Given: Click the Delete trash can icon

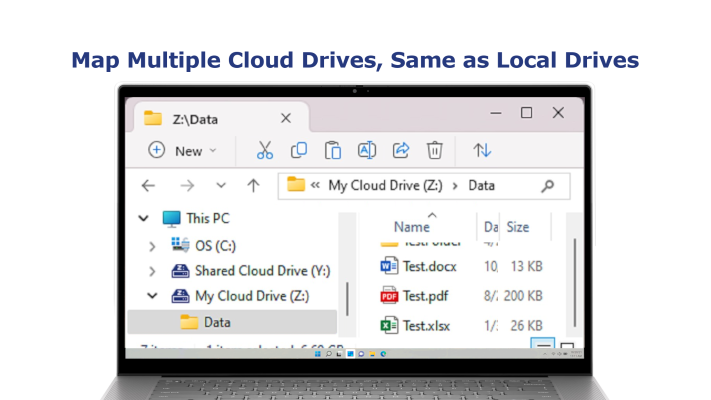Looking at the screenshot, I should click(x=435, y=150).
